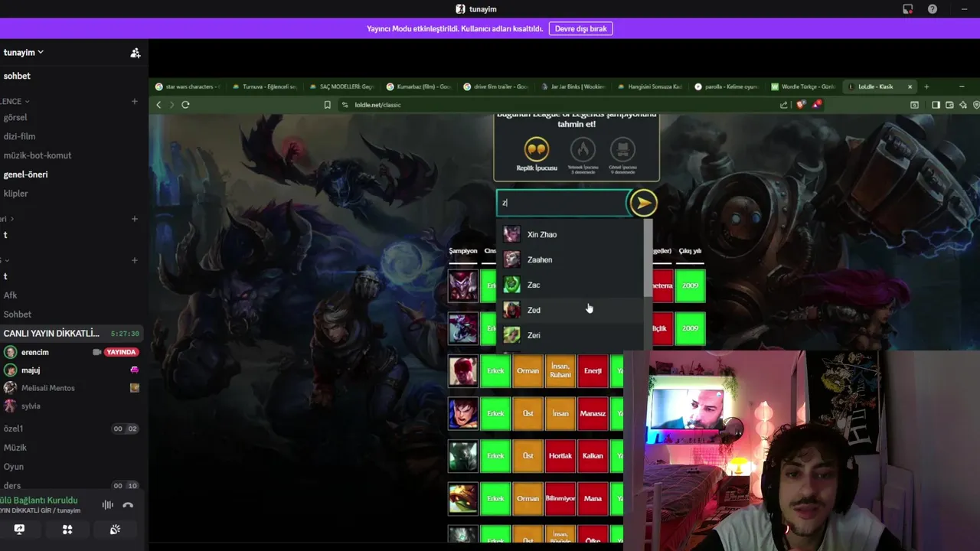Add channel to the LENCE category with plus
This screenshot has width=980, height=551.
135,101
